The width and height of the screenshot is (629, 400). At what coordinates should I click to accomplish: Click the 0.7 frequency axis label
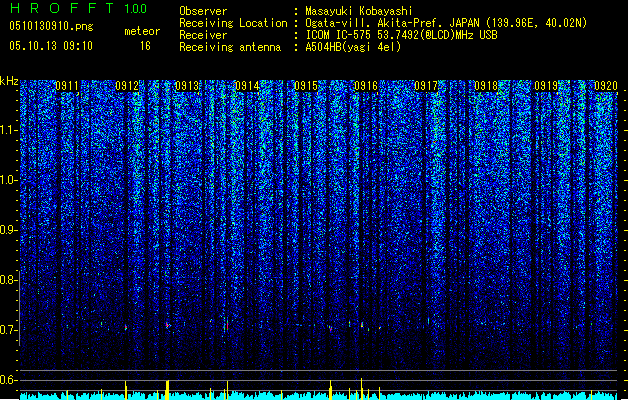click(x=9, y=330)
